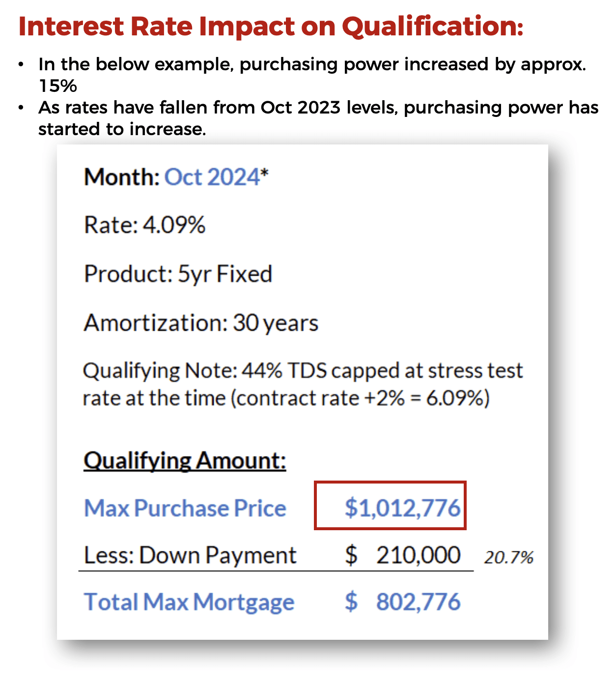Click the Month: label in the card

click(x=122, y=177)
